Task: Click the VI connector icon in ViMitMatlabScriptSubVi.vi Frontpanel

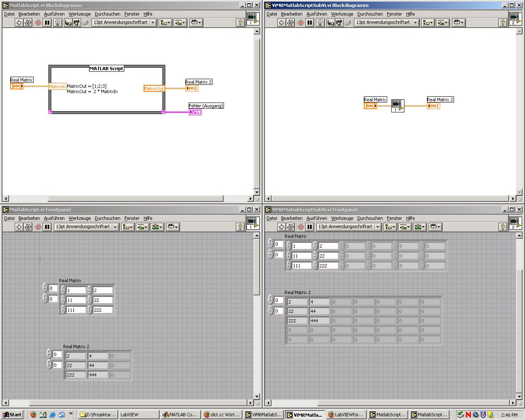Action: tap(515, 223)
